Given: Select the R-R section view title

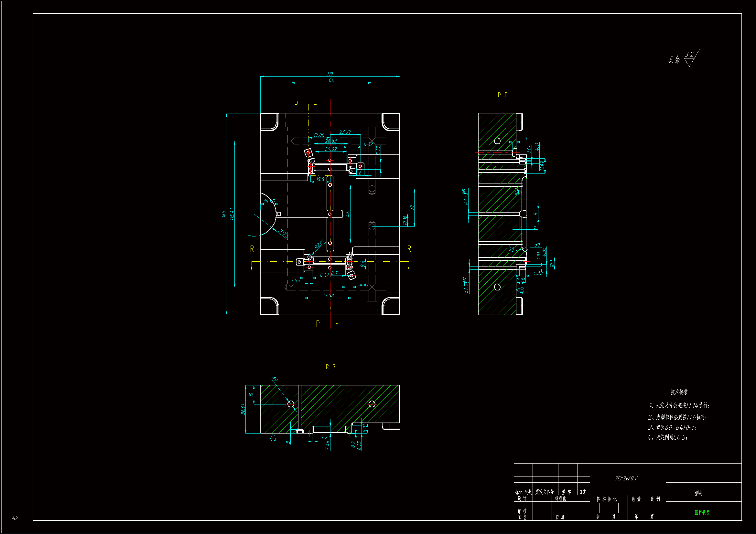Looking at the screenshot, I should (x=330, y=367).
